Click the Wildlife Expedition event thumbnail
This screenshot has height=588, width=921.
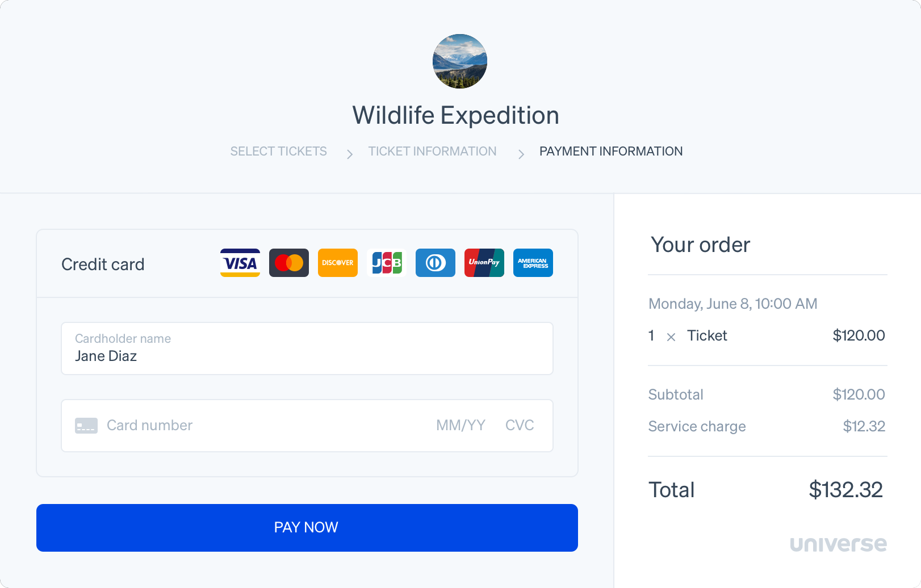click(x=460, y=61)
